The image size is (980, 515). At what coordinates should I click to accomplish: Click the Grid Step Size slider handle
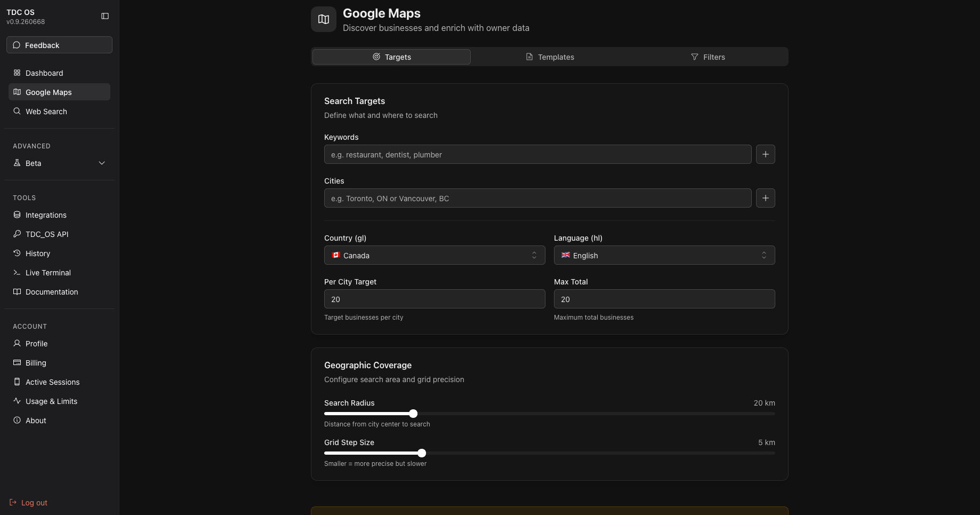pos(422,453)
